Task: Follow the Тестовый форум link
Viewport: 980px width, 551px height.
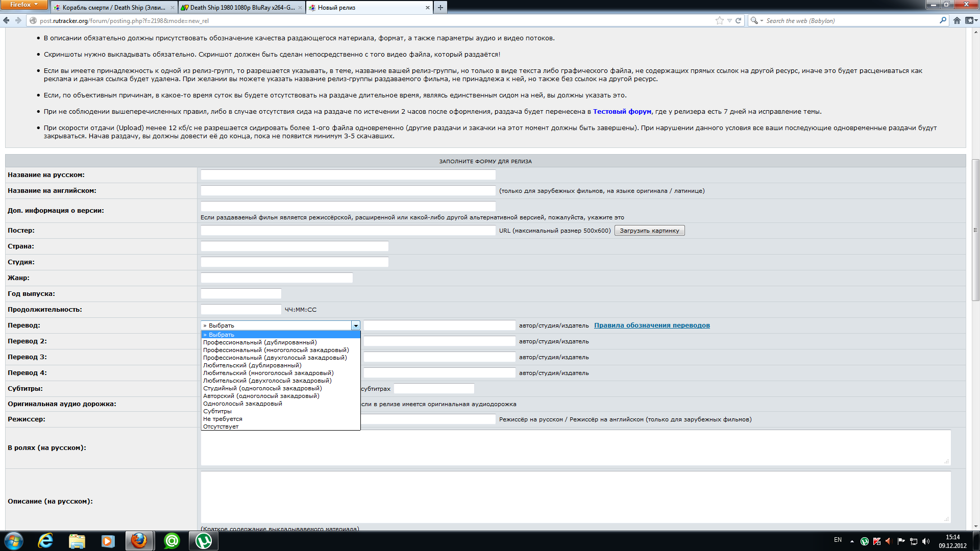Action: point(622,112)
